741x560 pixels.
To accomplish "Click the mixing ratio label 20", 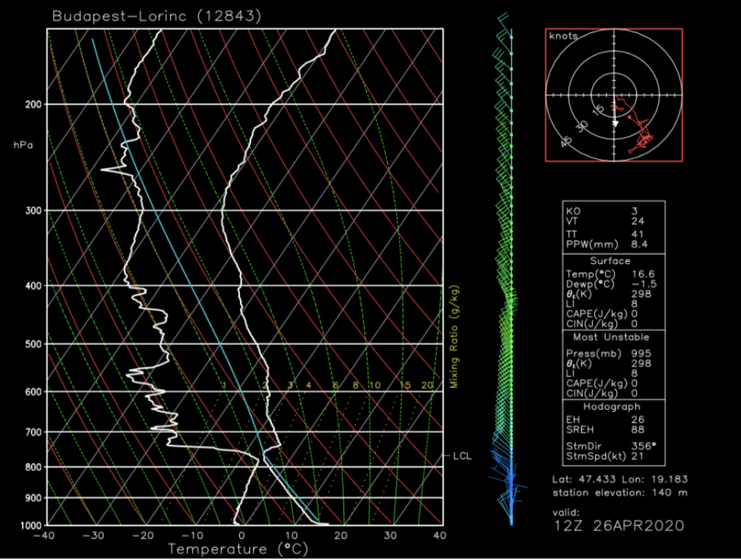I will point(427,385).
